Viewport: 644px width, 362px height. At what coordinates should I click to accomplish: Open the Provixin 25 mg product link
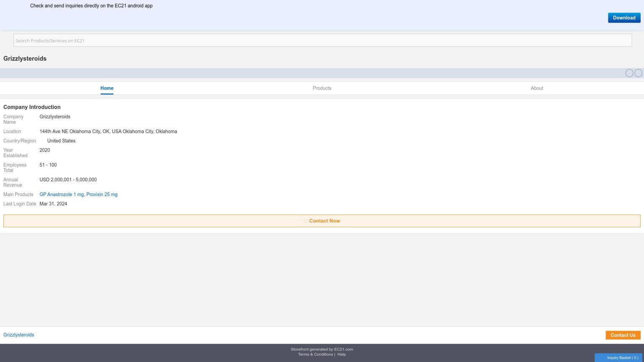click(102, 194)
